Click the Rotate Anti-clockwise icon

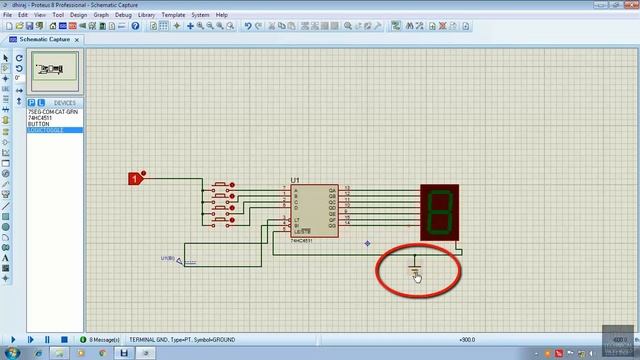19,68
